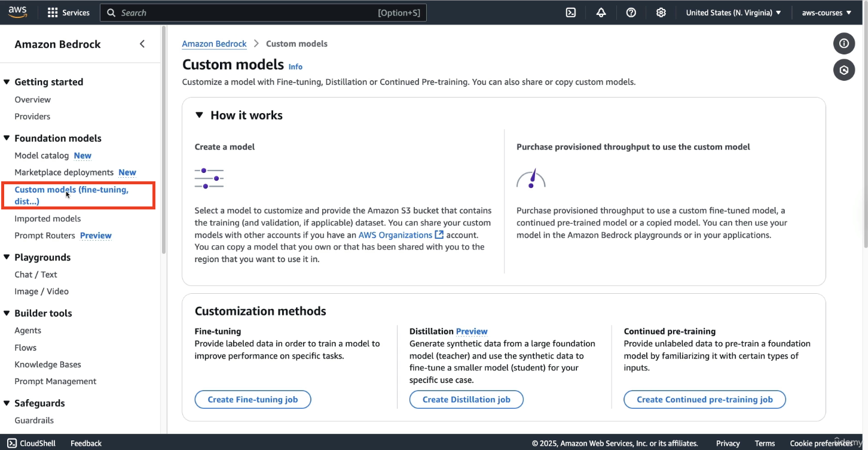The image size is (868, 450).
Task: Open Guardrails under Safeguards
Action: click(34, 421)
